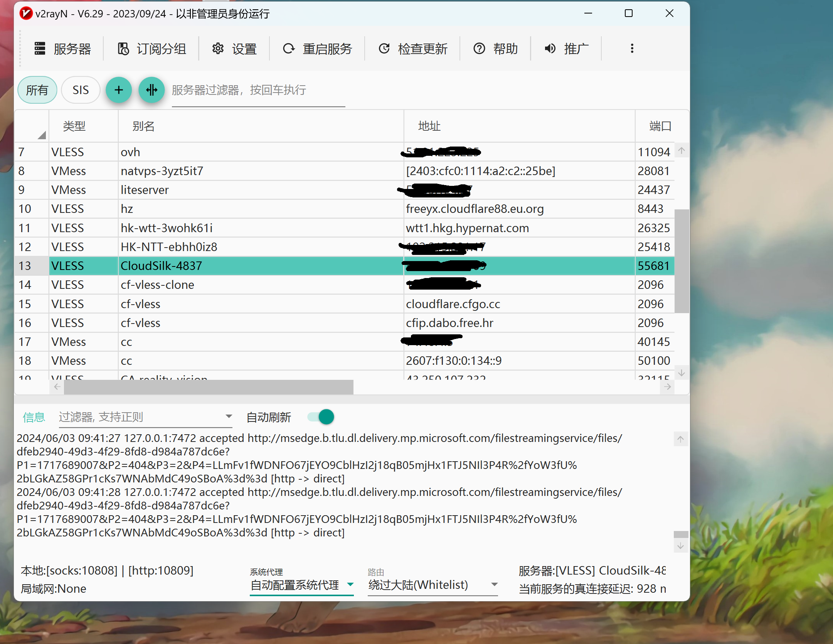Click the question mark help icon

(479, 49)
